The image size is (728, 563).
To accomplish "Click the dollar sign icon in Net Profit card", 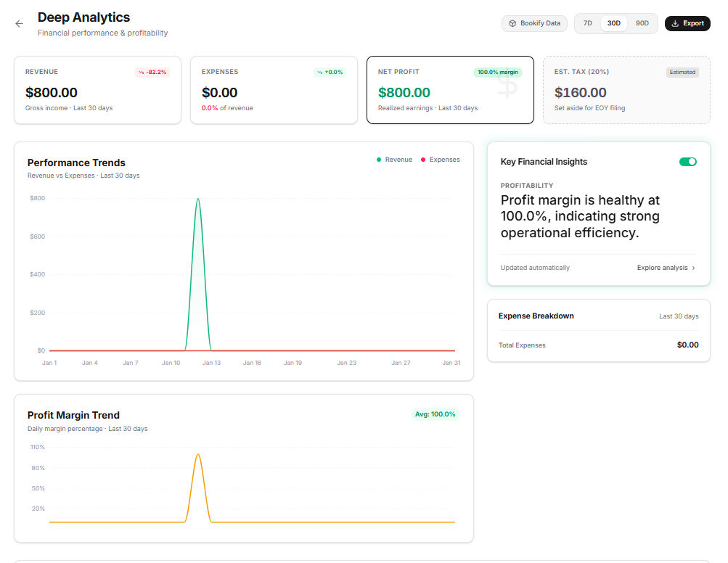I will [x=507, y=87].
